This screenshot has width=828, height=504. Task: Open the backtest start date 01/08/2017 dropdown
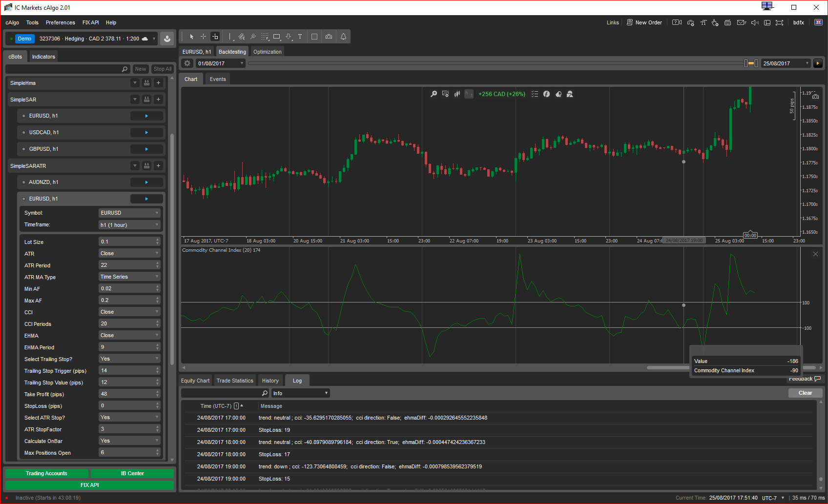click(221, 63)
